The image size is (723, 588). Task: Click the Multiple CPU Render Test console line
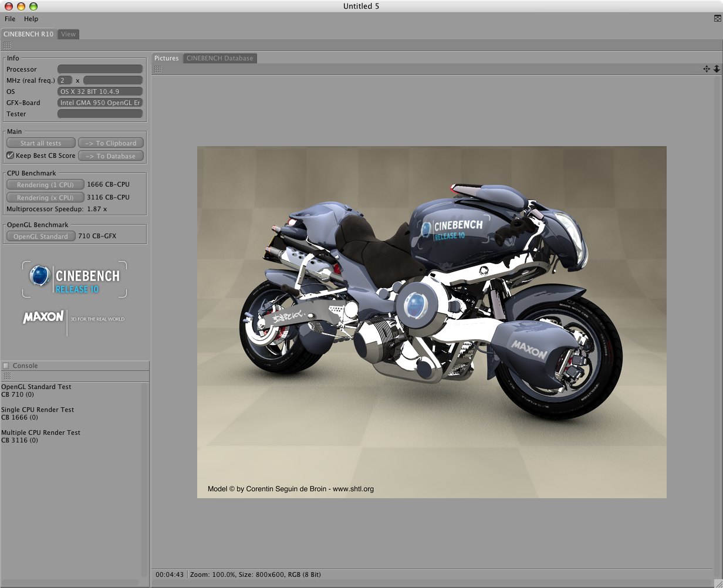(x=41, y=432)
